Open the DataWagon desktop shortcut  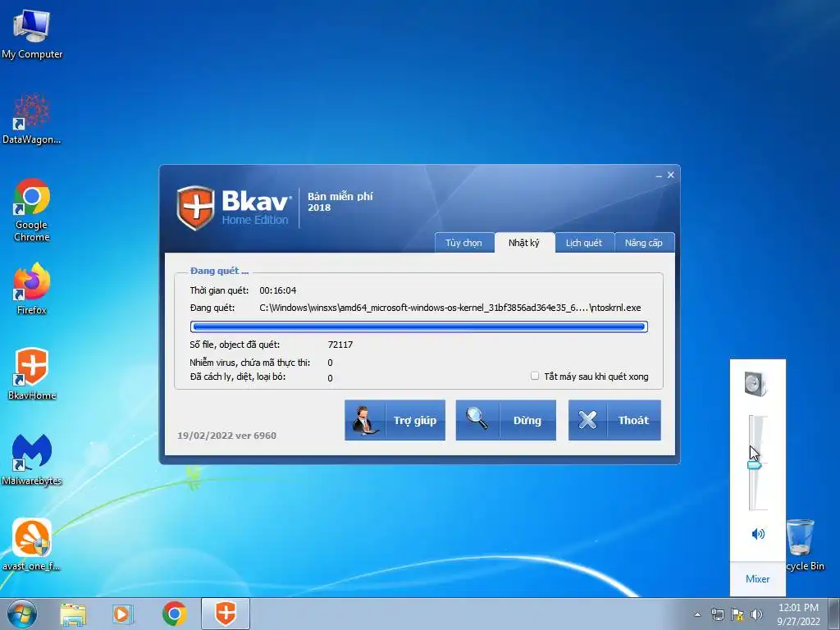[x=32, y=119]
